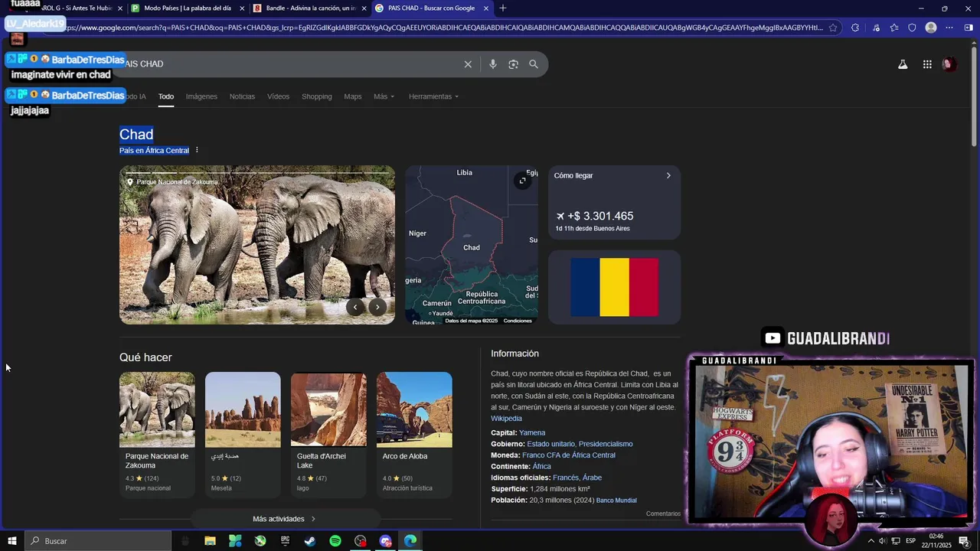The image size is (980, 551).
Task: Click the ESP language indicator in tray
Action: click(910, 541)
